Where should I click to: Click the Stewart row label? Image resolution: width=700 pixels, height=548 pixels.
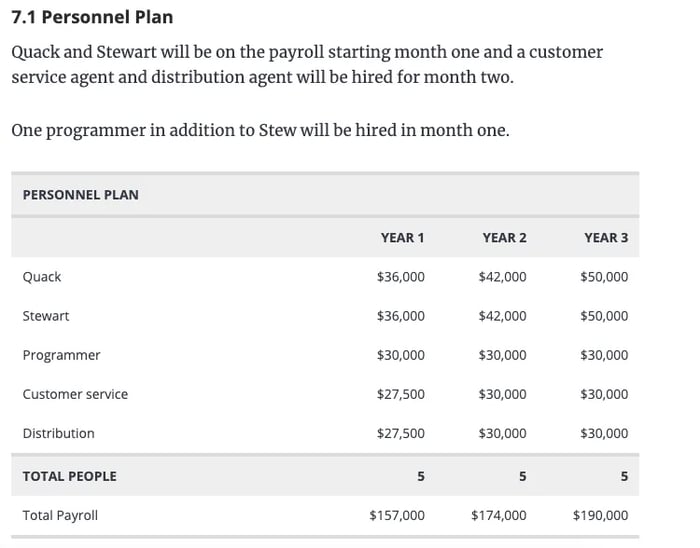click(46, 316)
